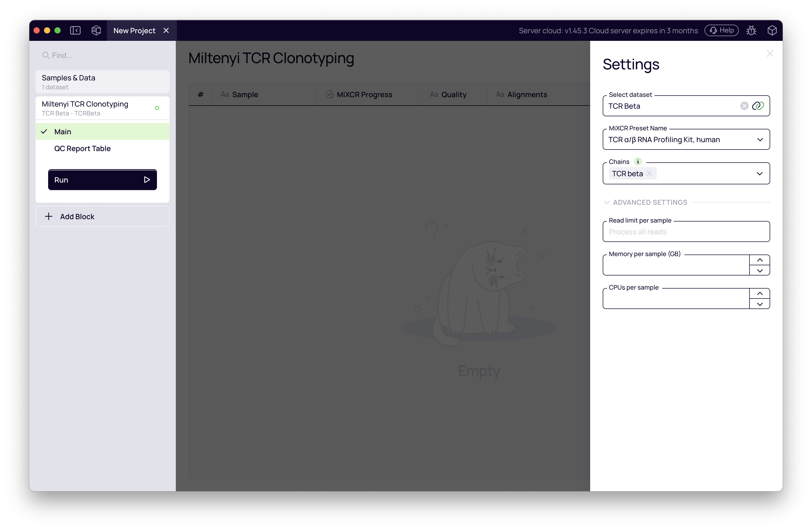Click the MiXCR Progress column header icon
The height and width of the screenshot is (530, 812).
(329, 94)
